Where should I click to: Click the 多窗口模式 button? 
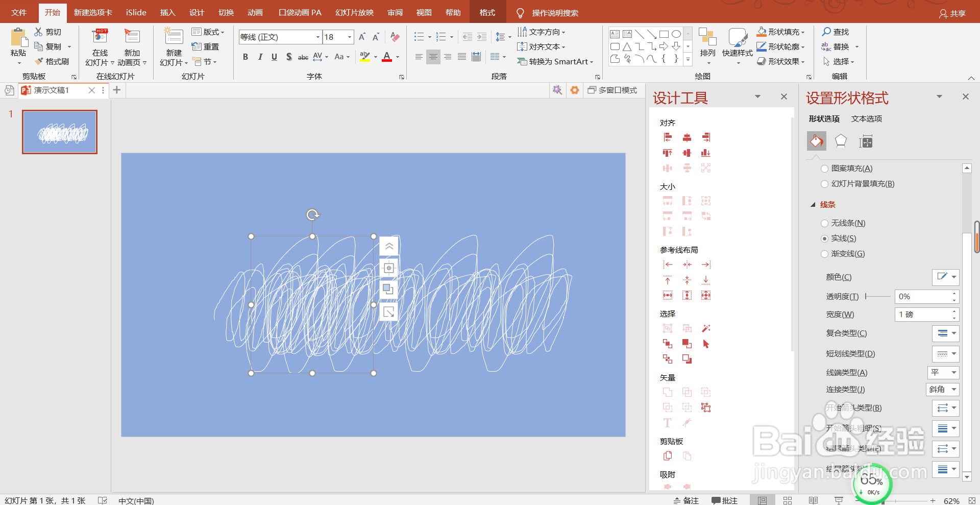(612, 90)
